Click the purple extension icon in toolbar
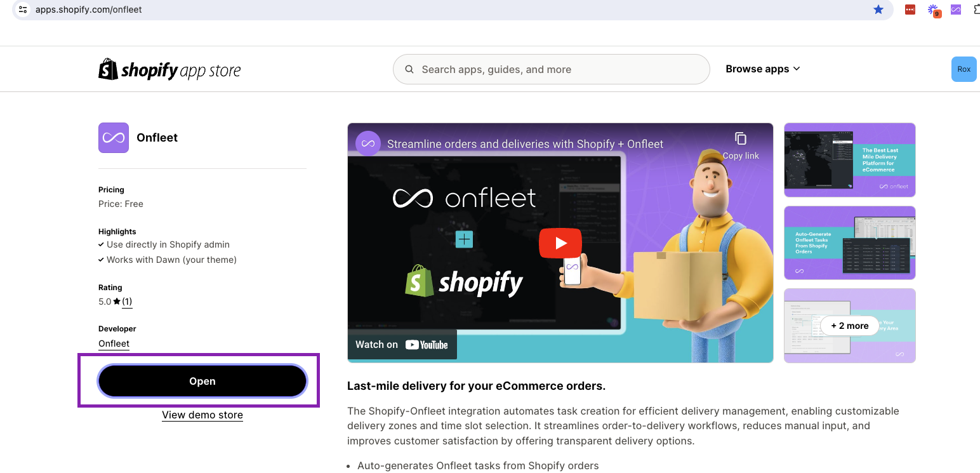 pos(955,10)
